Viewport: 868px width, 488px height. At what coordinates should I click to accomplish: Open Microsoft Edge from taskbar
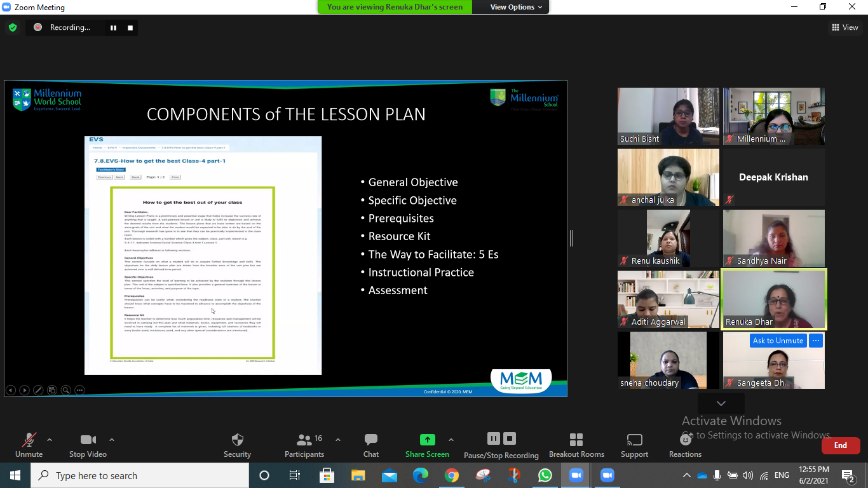[x=421, y=475]
